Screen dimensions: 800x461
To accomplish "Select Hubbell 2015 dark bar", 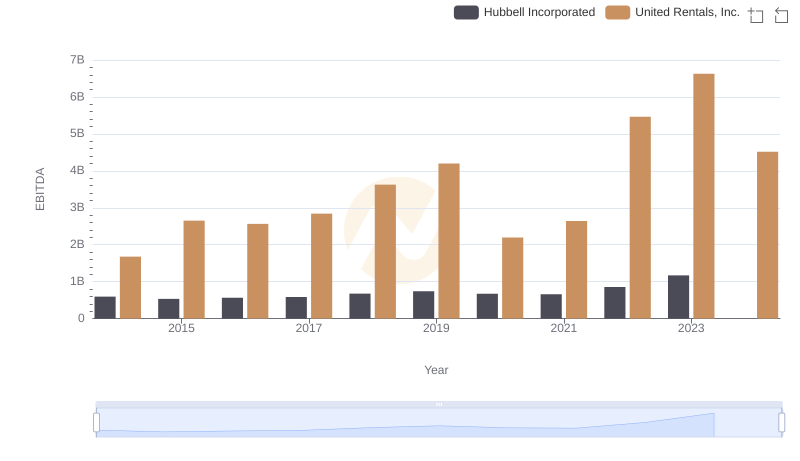I will point(168,309).
